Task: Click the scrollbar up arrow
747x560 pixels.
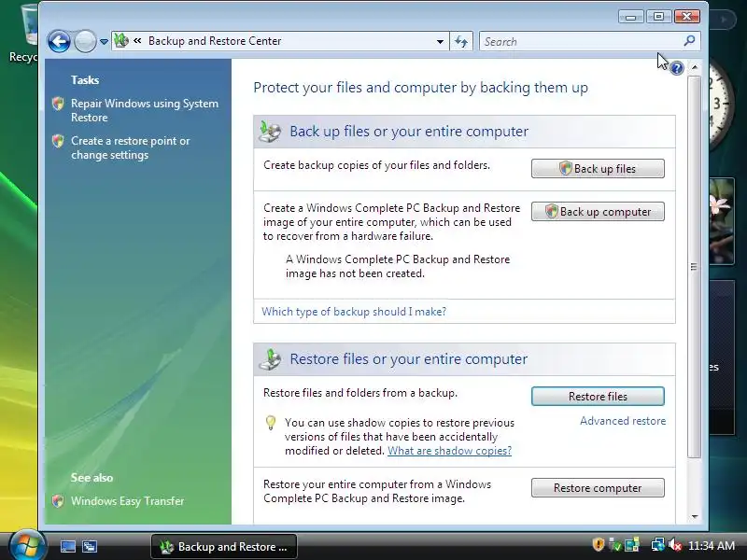Action: tap(695, 67)
